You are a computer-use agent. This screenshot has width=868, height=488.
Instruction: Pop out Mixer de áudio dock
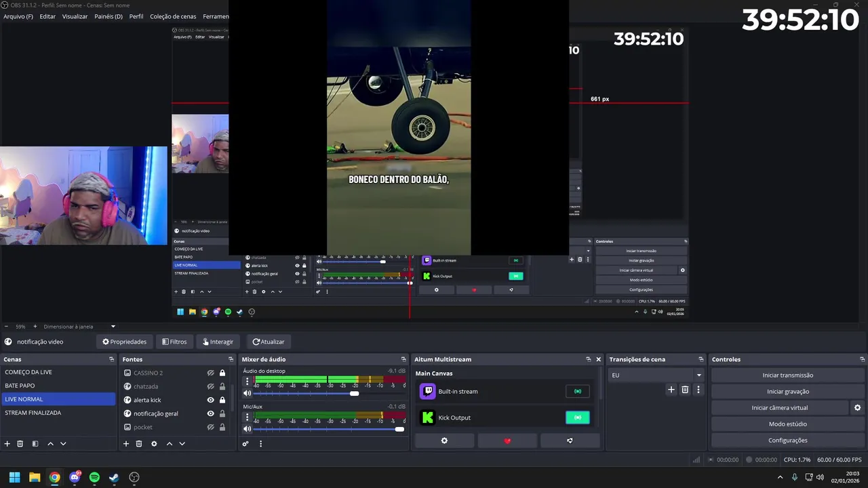coord(403,359)
